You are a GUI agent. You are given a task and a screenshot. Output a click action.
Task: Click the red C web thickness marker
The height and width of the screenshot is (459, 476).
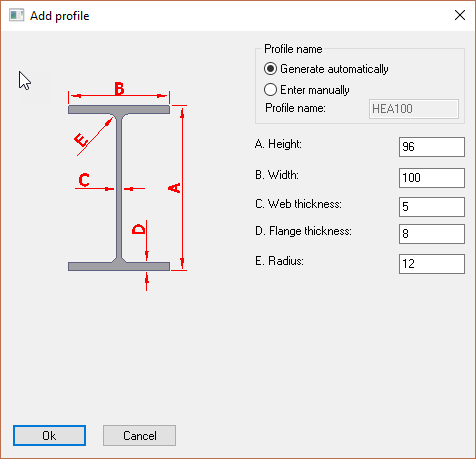click(x=84, y=179)
